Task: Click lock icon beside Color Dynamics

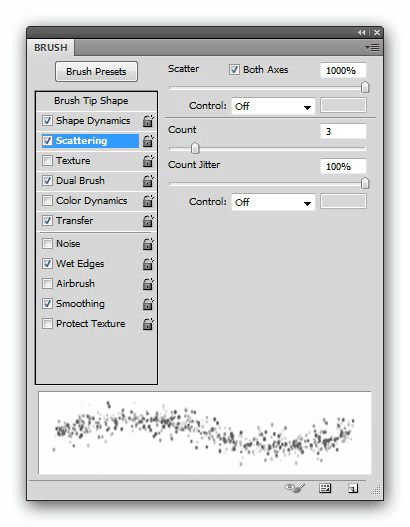Action: (148, 201)
